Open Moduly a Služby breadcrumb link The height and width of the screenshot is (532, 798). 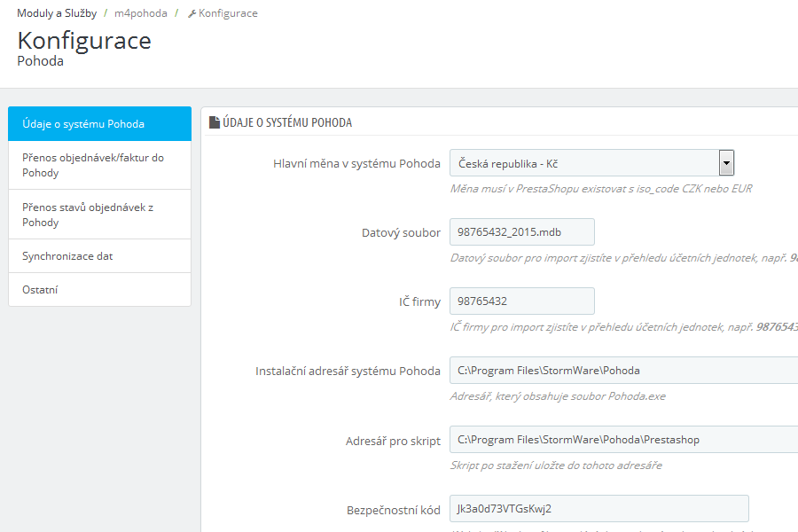(57, 13)
